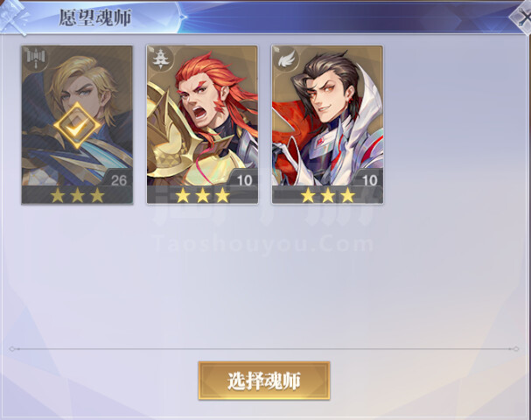The height and width of the screenshot is (420, 531).
Task: Click the level 26 badge on blond card
Action: (x=118, y=180)
